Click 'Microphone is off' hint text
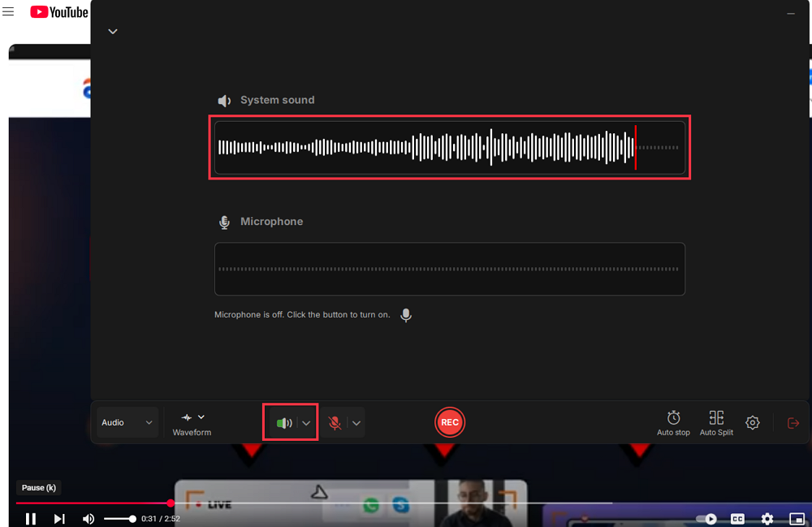 (302, 315)
